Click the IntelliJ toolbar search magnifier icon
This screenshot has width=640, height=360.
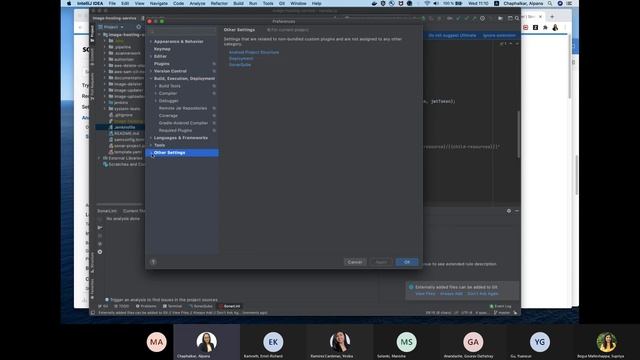[x=517, y=18]
